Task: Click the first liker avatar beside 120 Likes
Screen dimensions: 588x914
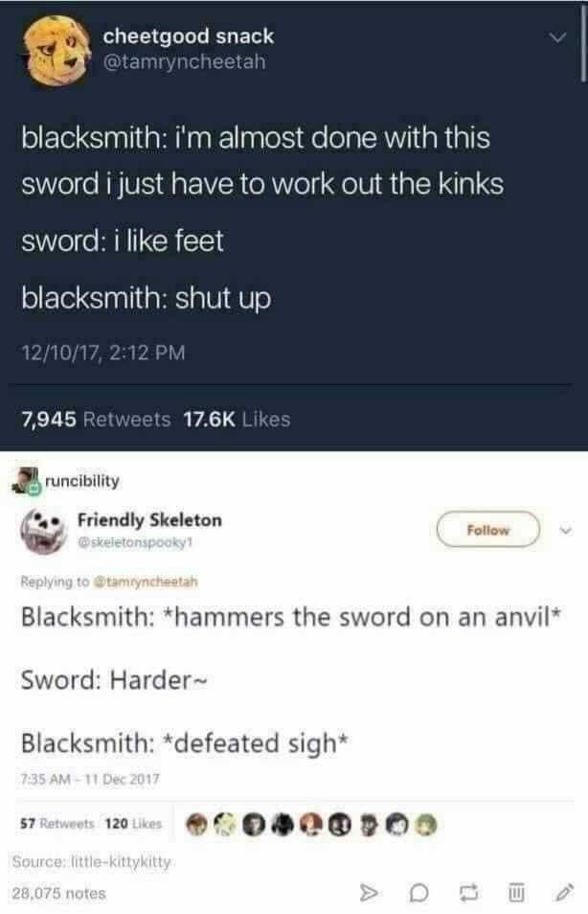Action: click(x=196, y=825)
